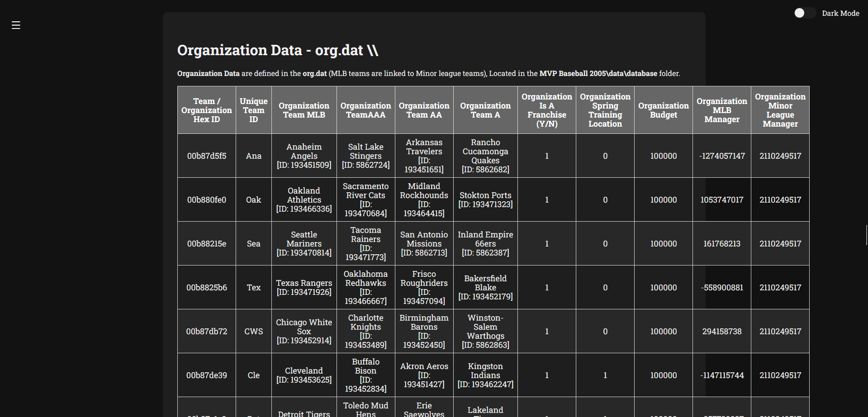Image resolution: width=868 pixels, height=417 pixels.
Task: Click the Oaklahoma Redhawks cell
Action: click(x=366, y=288)
